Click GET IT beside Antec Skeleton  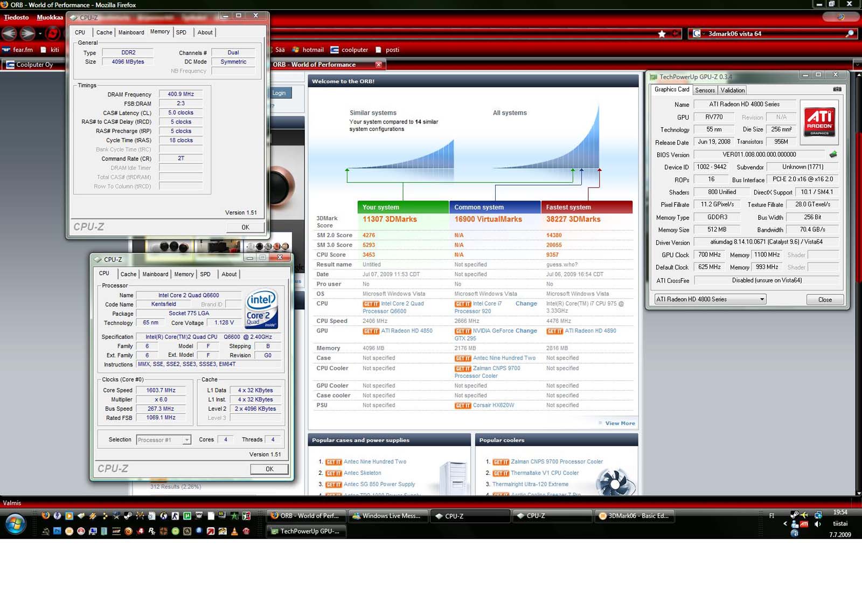(x=333, y=473)
